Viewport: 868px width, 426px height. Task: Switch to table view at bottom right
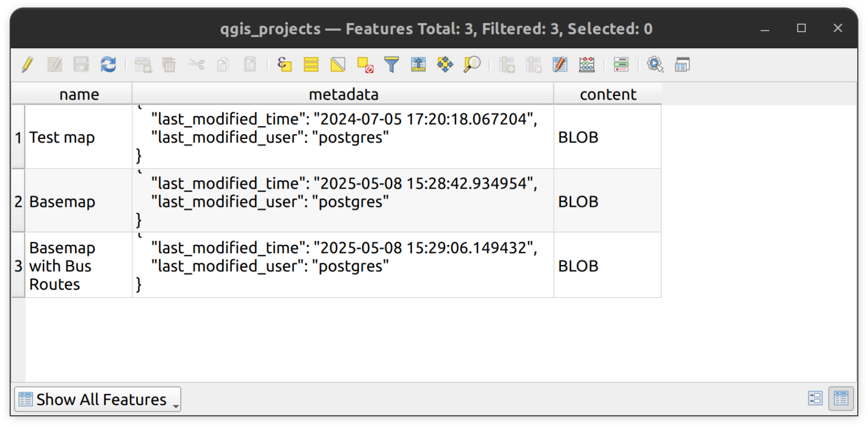(x=840, y=398)
